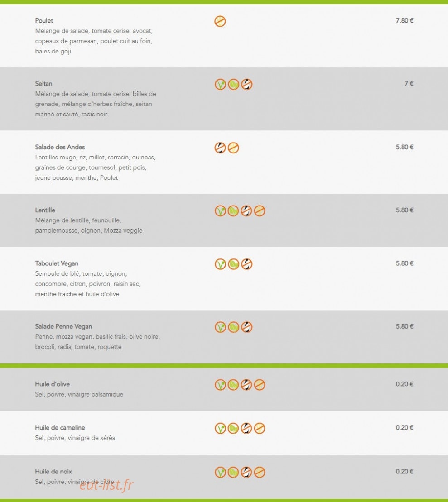
Task: Click the vegan V icon beside Seitan
Action: tap(220, 84)
